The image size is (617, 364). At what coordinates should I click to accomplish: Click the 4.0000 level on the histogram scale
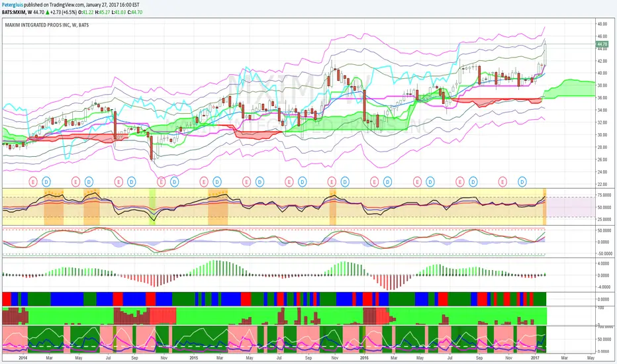tap(604, 263)
